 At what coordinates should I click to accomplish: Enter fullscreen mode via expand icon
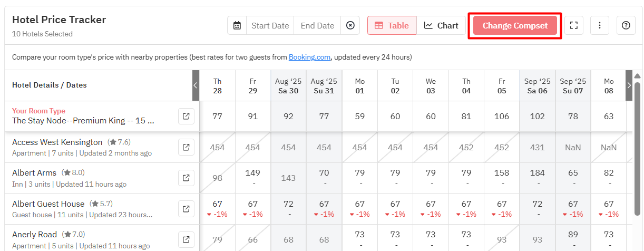pos(574,25)
